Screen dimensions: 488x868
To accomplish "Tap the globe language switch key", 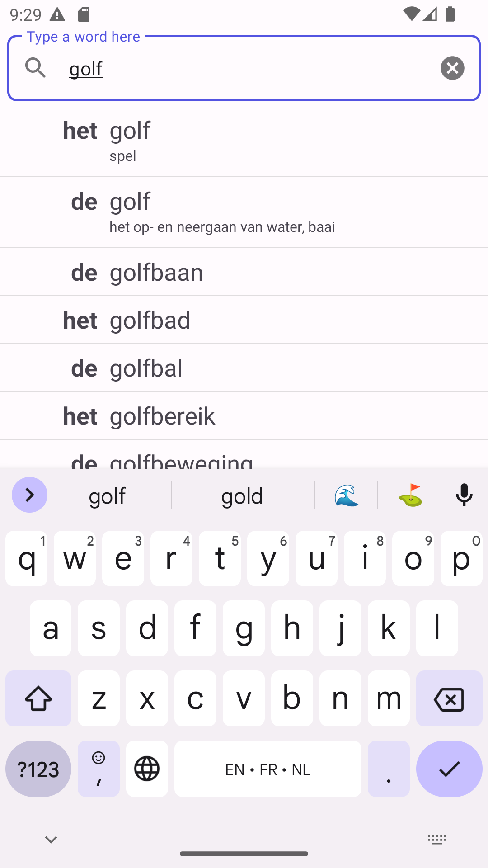I will (x=147, y=769).
